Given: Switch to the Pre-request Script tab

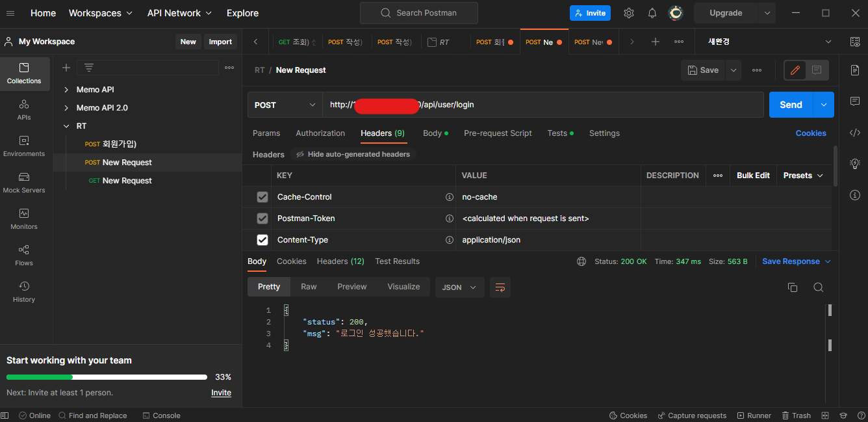Looking at the screenshot, I should coord(498,133).
